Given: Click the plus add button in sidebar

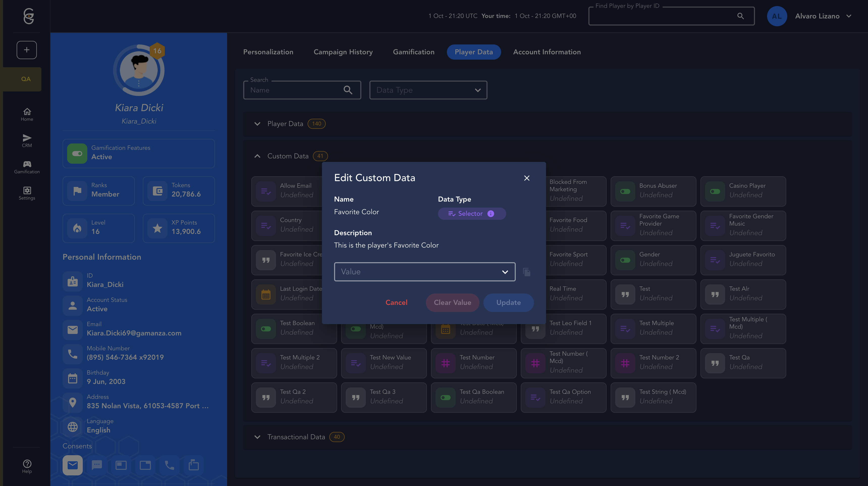Looking at the screenshot, I should 26,50.
